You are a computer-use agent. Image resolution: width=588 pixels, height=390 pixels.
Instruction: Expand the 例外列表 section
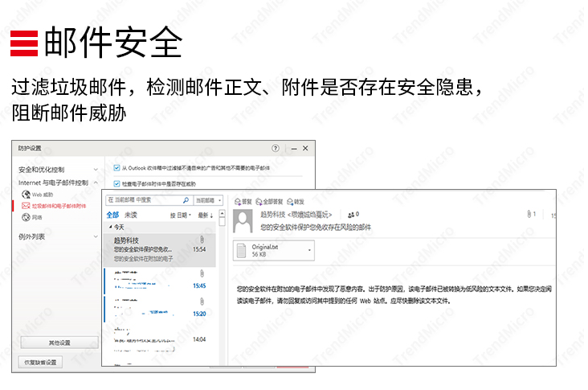pyautogui.click(x=96, y=237)
